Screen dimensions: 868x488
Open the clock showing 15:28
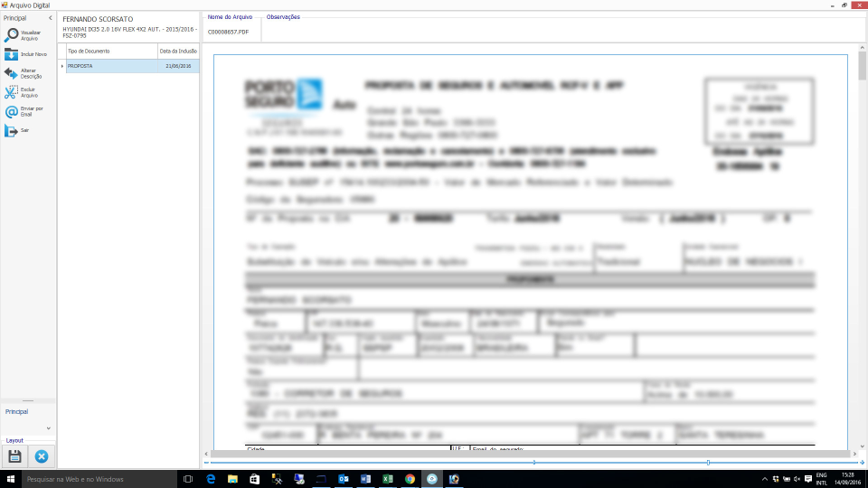847,479
